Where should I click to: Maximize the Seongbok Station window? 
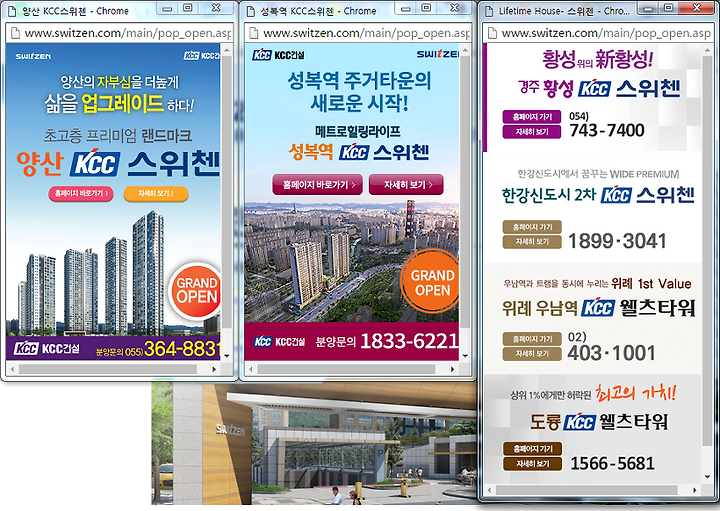426,8
